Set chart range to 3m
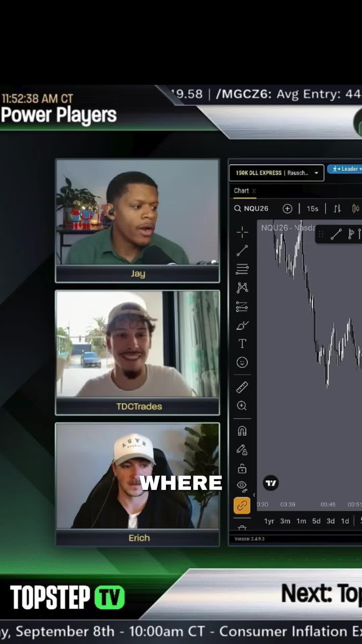This screenshot has width=362, height=644. click(x=285, y=521)
